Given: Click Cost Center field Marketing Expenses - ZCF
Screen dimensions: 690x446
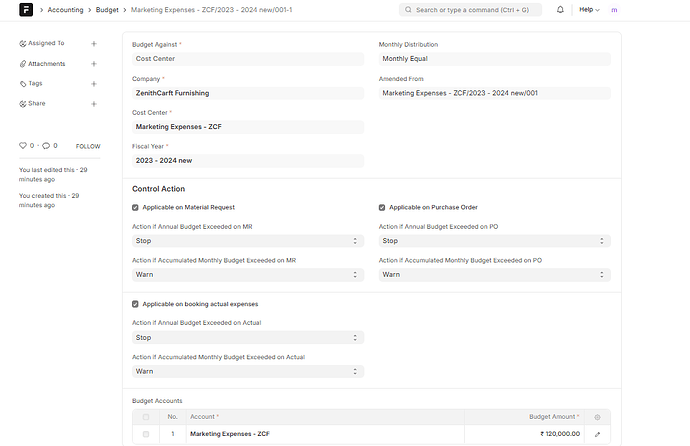Looking at the screenshot, I should pos(248,127).
